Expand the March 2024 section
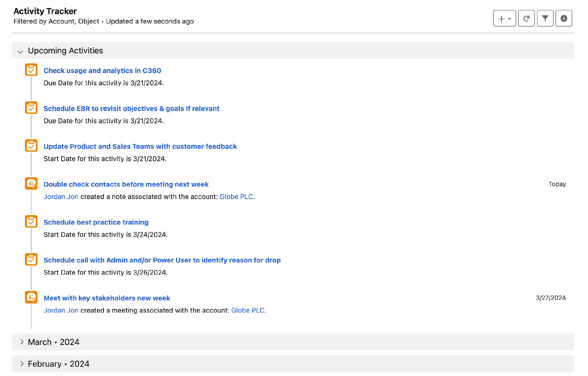The height and width of the screenshot is (376, 588). tap(22, 342)
